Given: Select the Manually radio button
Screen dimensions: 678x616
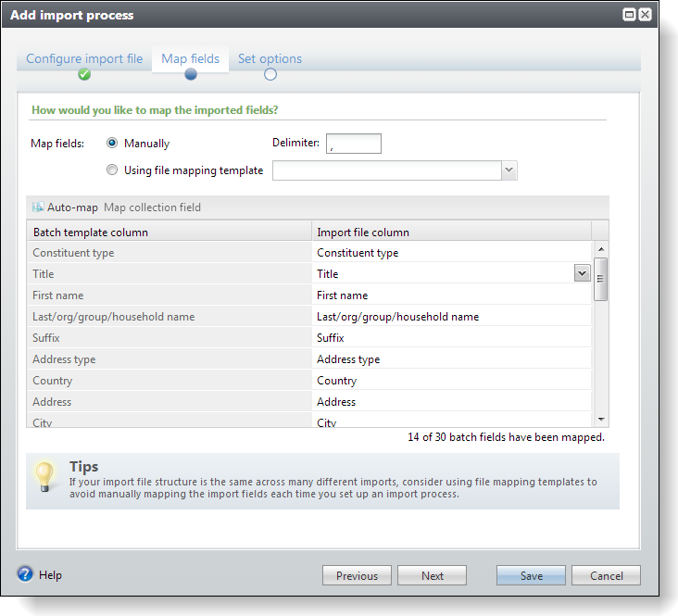Looking at the screenshot, I should click(x=112, y=144).
